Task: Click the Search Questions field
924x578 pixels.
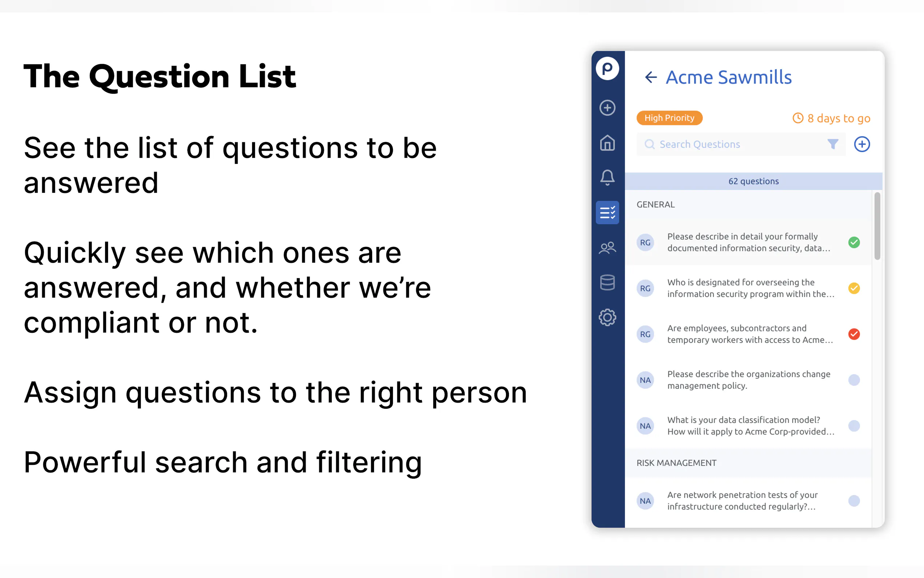Action: pos(733,144)
